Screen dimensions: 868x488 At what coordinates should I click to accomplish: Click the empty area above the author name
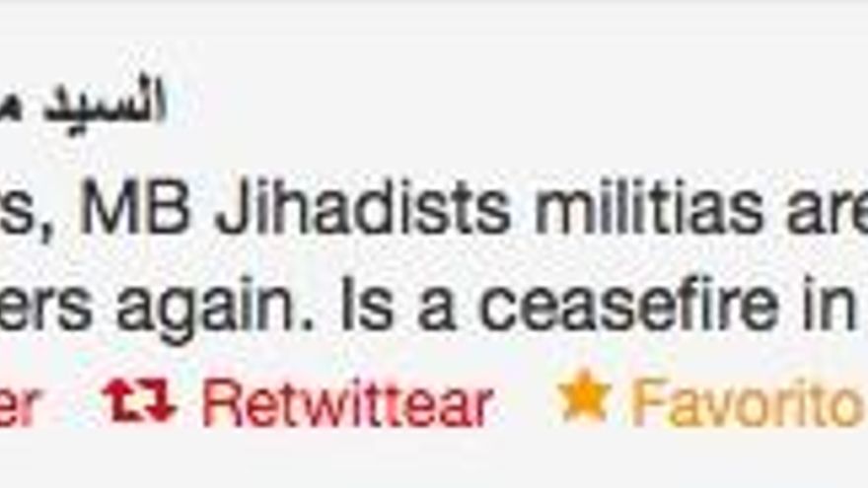pyautogui.click(x=434, y=38)
